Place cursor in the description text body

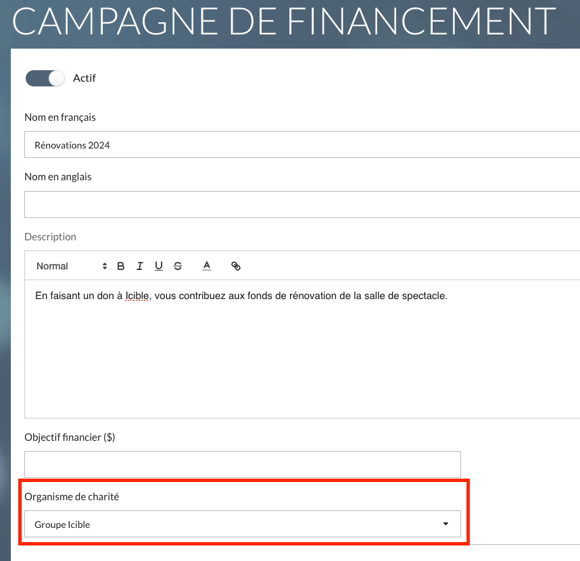(x=302, y=349)
